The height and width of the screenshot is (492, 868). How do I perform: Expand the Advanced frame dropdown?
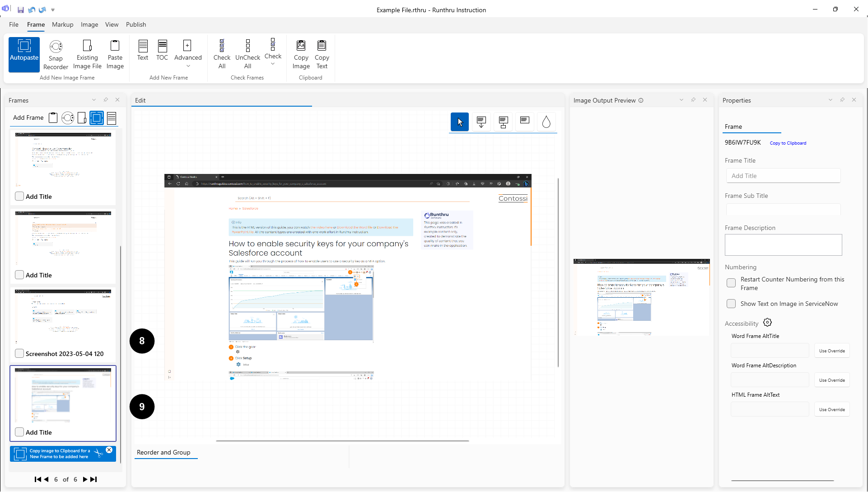tap(188, 66)
